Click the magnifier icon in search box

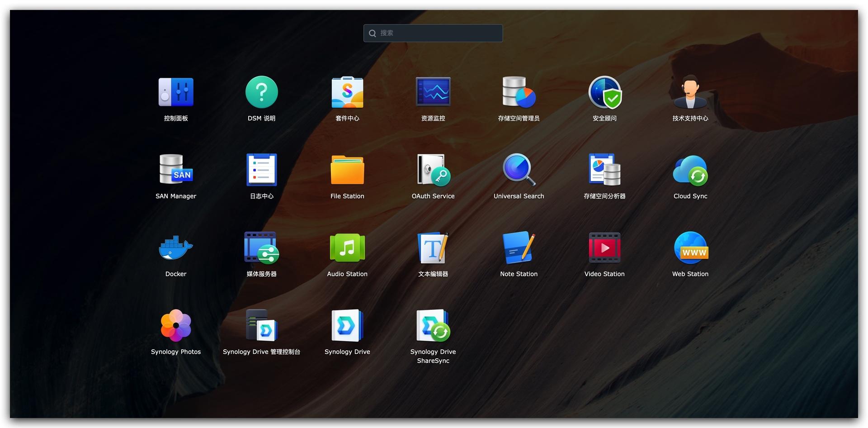(373, 33)
